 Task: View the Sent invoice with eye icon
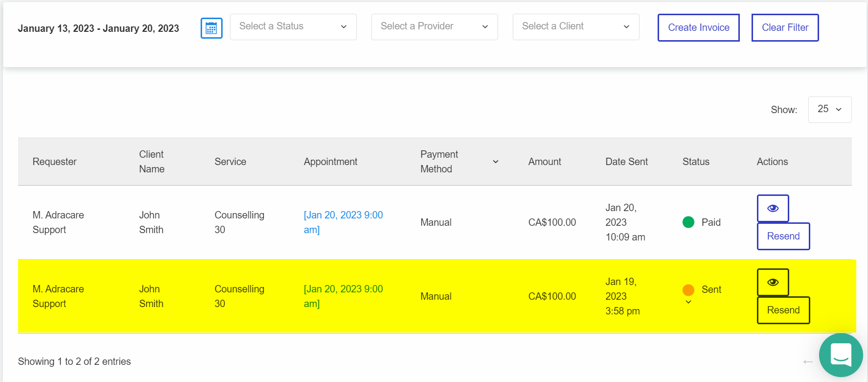point(773,282)
